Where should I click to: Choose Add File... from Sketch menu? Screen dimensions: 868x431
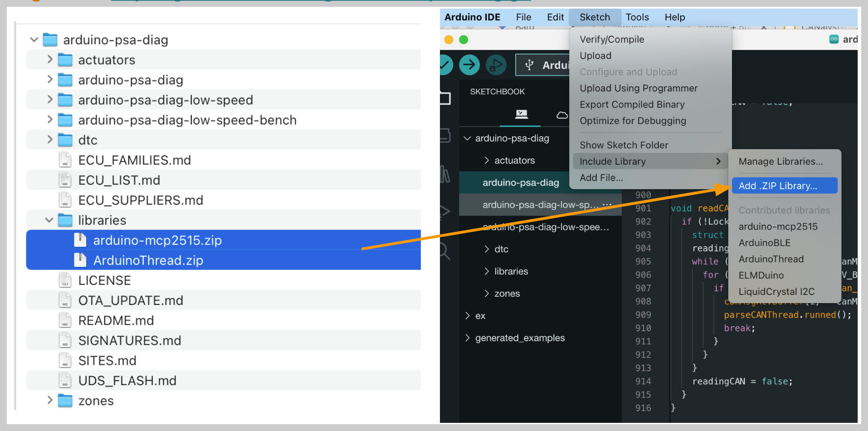pyautogui.click(x=650, y=178)
